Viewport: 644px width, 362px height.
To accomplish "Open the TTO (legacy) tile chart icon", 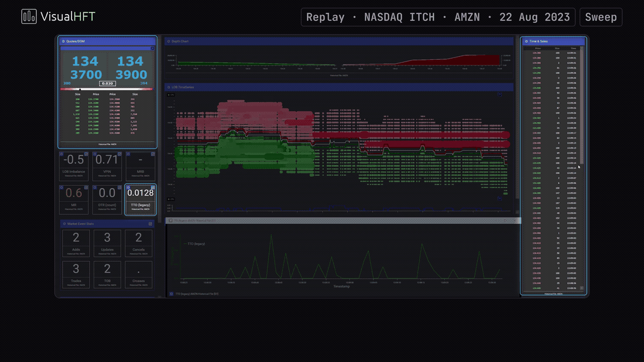I will pos(153,187).
